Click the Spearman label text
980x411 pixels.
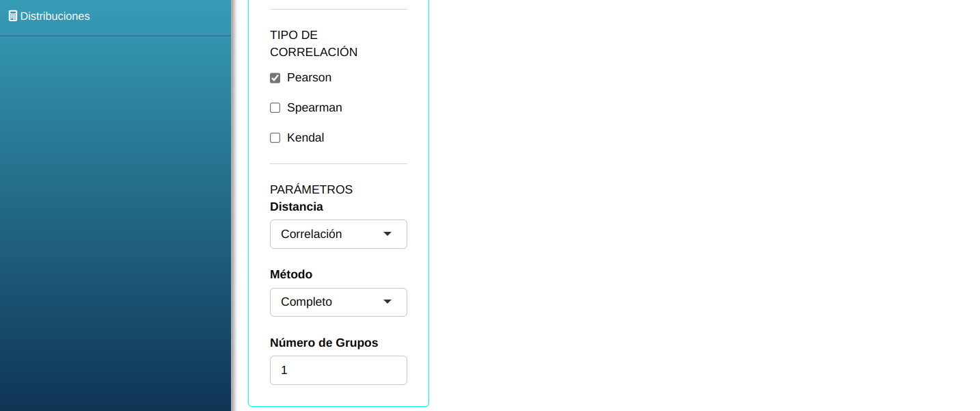click(x=314, y=108)
